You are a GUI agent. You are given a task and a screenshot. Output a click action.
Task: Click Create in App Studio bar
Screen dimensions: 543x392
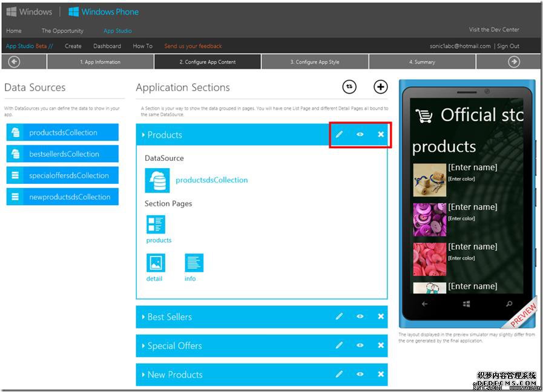[73, 46]
